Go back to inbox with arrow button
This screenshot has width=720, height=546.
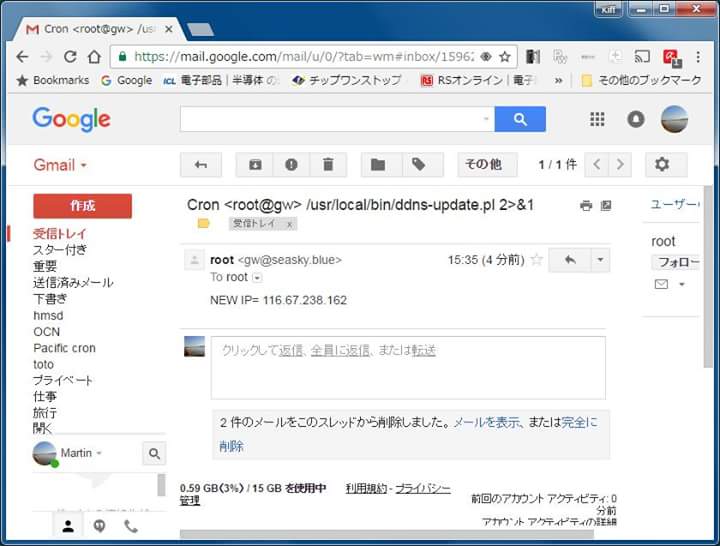click(201, 164)
